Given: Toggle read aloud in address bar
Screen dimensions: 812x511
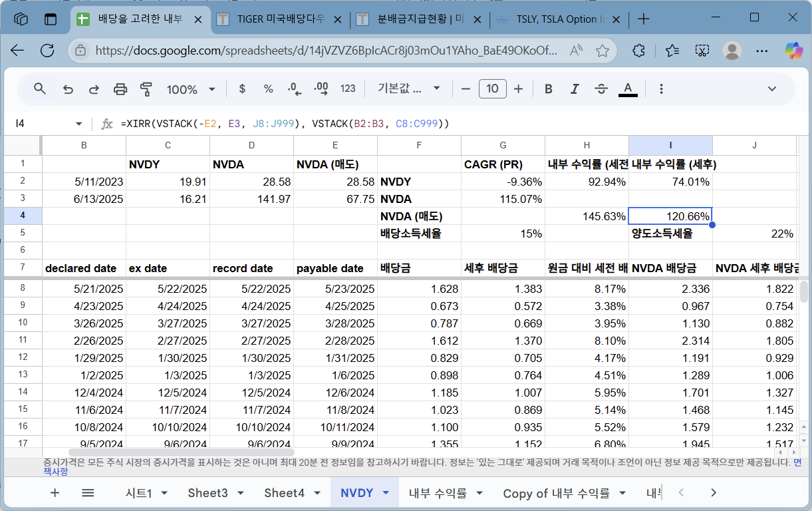Looking at the screenshot, I should pyautogui.click(x=577, y=50).
